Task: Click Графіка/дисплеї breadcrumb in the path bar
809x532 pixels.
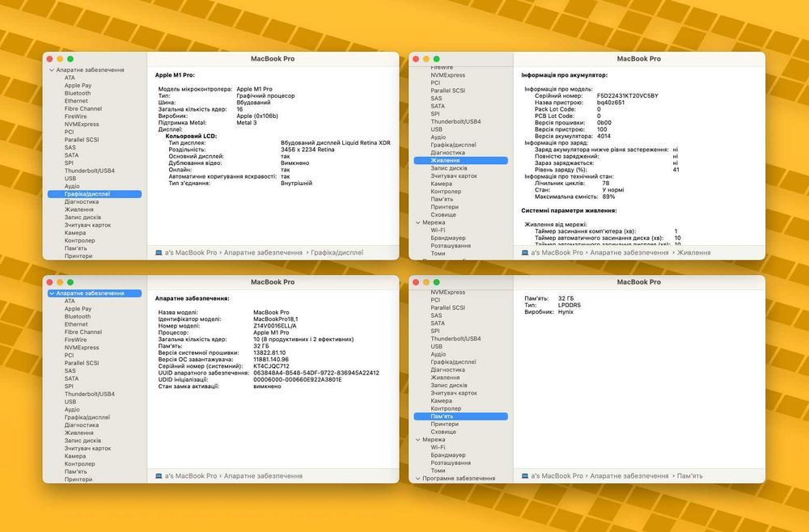Action: 337,252
